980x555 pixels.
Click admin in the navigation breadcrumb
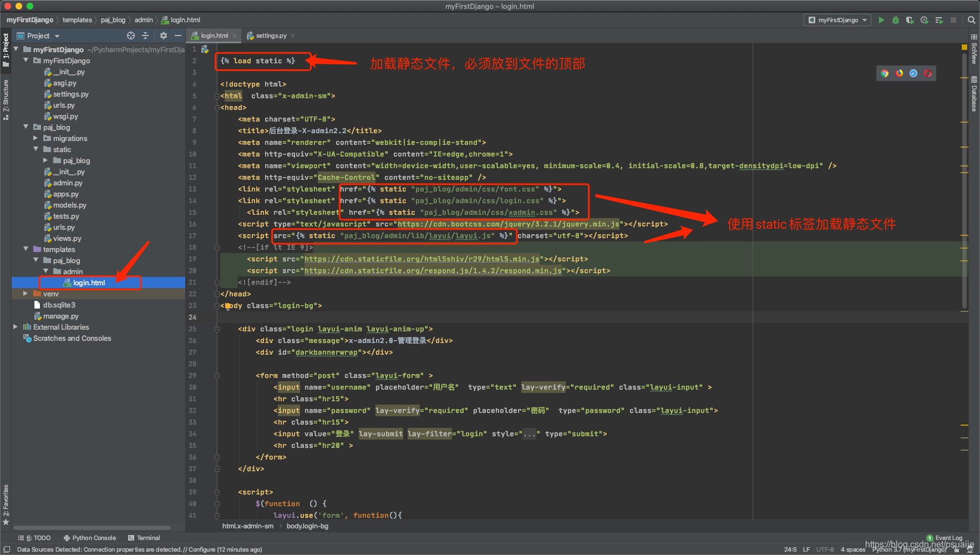(144, 20)
